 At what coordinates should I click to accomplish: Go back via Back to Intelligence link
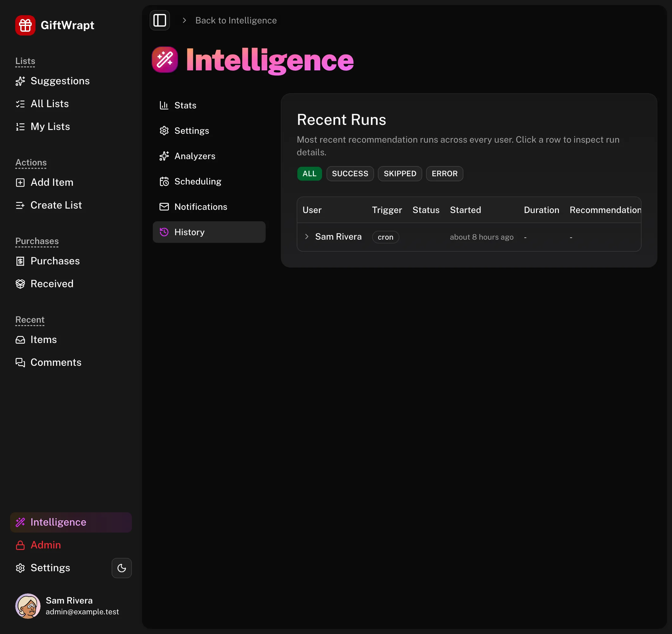(x=236, y=20)
